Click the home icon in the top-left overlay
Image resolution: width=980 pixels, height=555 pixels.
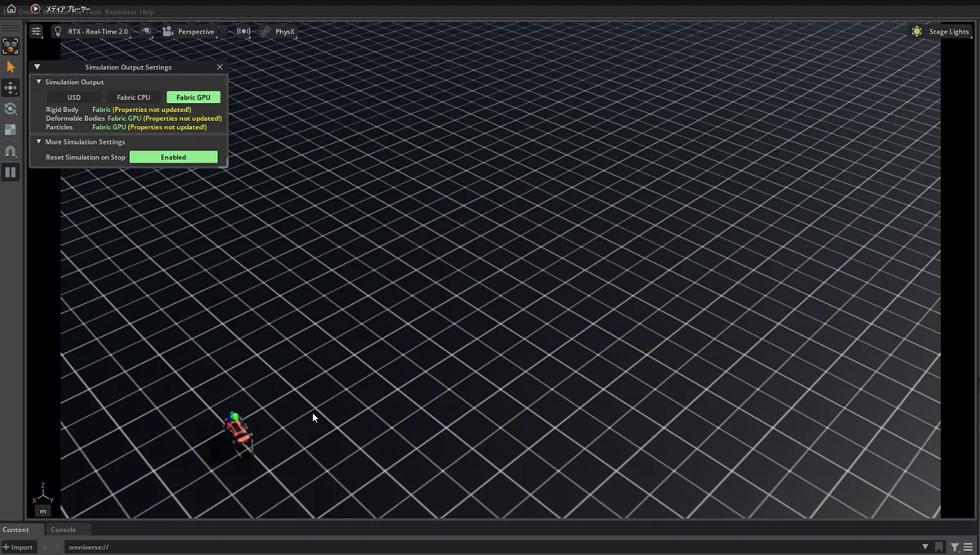point(11,9)
